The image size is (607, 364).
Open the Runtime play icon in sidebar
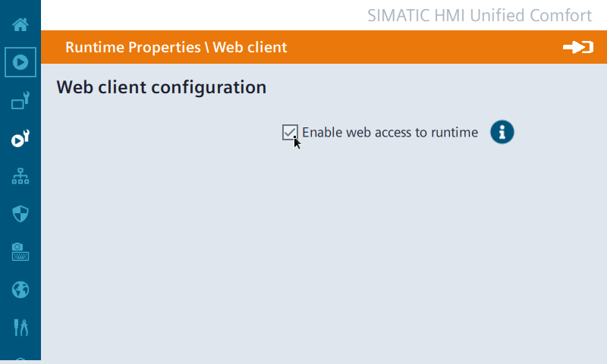click(x=20, y=61)
